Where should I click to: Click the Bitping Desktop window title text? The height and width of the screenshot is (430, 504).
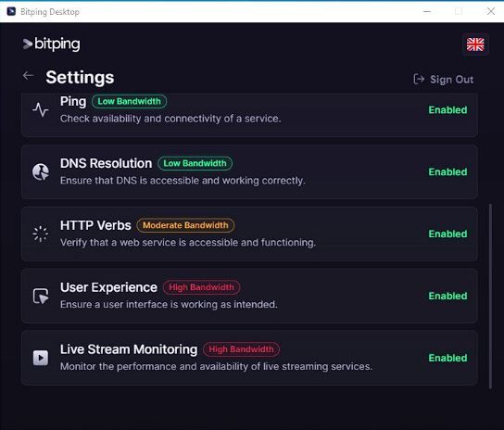[50, 12]
